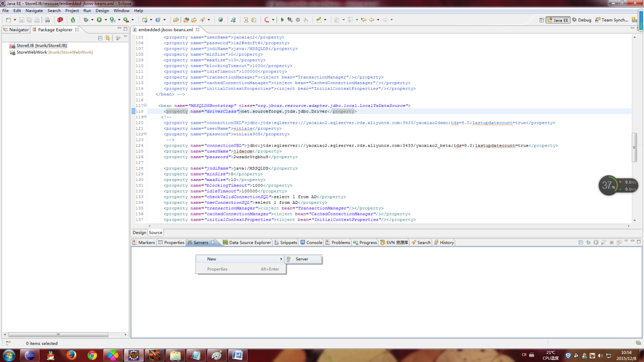Click the Back navigation arrow icon
Screen dimensions: 644x362
point(371,20)
